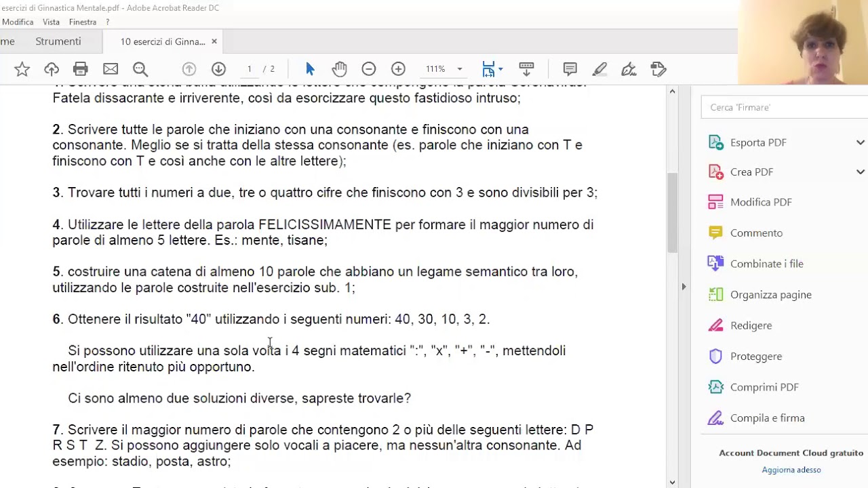Open Compila e firma tool
868x488 pixels.
tap(767, 418)
